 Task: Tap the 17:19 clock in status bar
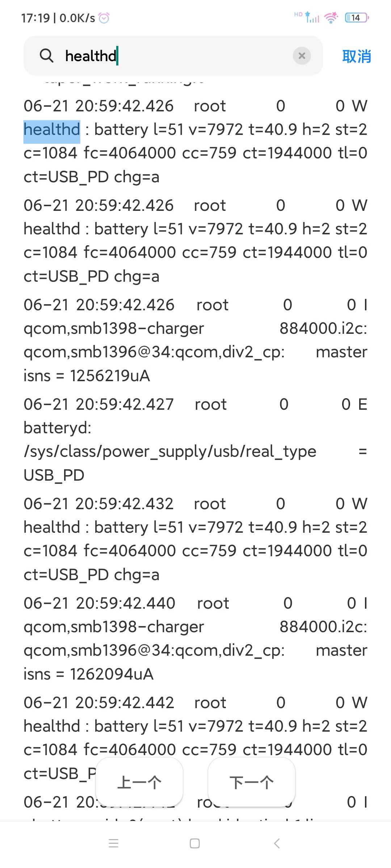pos(35,18)
